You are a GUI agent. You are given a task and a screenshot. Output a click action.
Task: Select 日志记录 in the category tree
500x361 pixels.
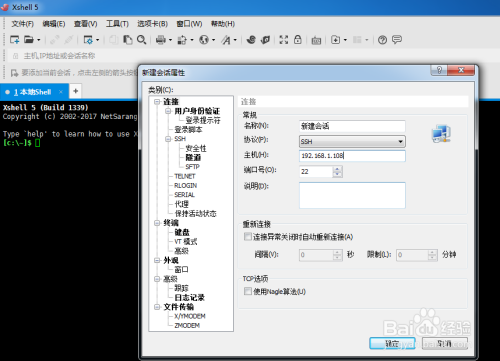190,298
